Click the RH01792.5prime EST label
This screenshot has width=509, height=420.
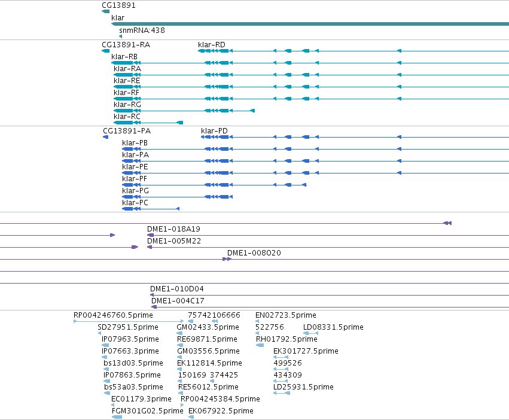point(286,339)
